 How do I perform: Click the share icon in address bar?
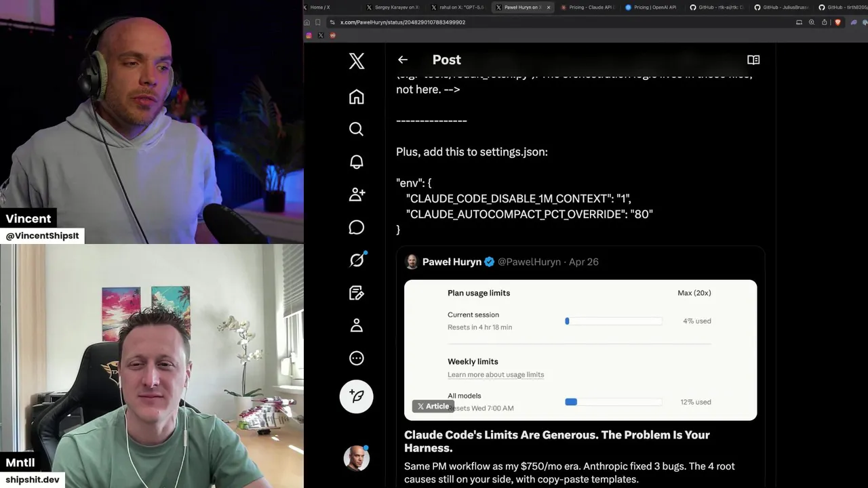824,22
